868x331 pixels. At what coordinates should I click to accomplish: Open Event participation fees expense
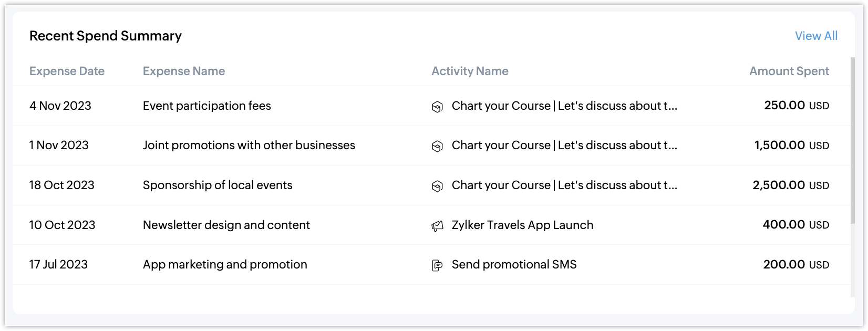[x=207, y=106]
